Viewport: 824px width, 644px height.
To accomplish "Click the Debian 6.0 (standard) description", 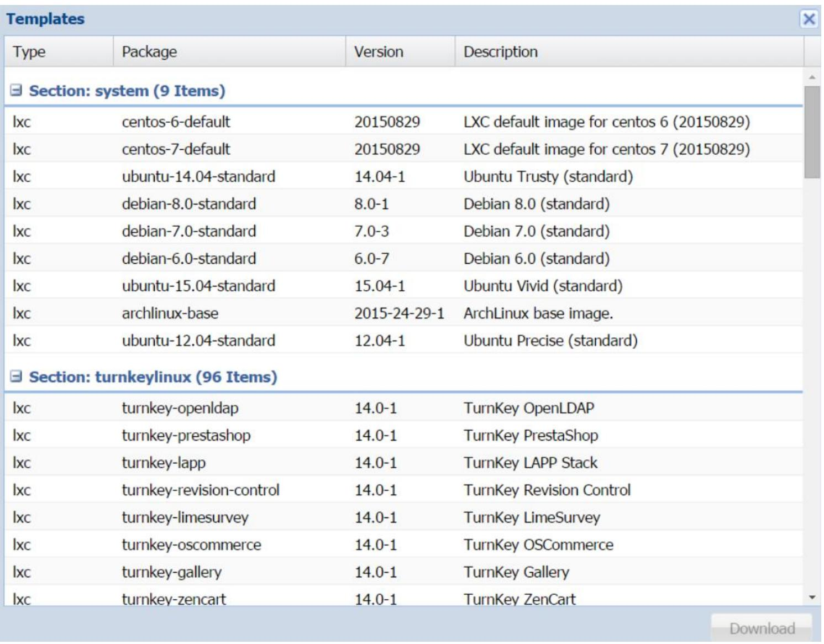I will click(536, 259).
